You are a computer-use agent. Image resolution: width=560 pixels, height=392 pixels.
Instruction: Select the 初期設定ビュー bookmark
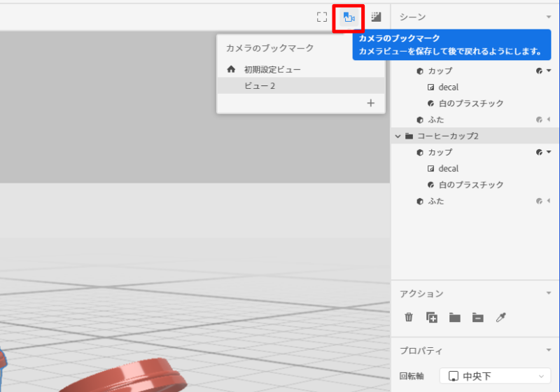[272, 69]
